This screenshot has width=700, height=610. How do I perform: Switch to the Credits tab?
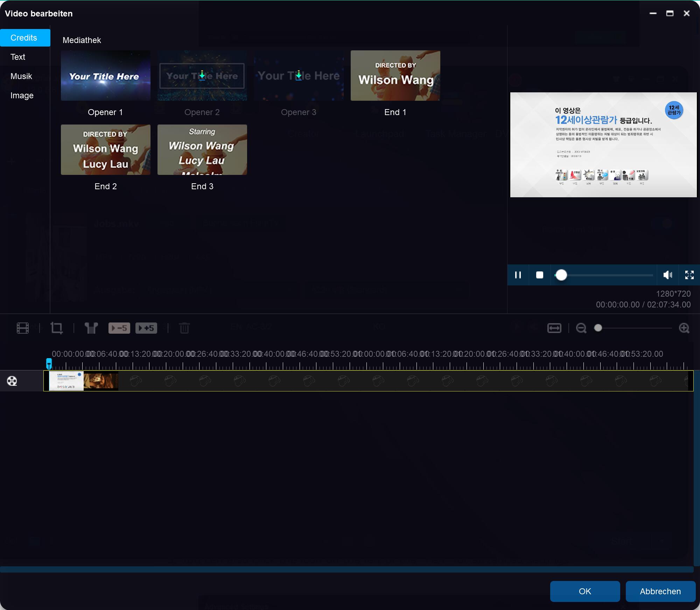[x=24, y=37]
